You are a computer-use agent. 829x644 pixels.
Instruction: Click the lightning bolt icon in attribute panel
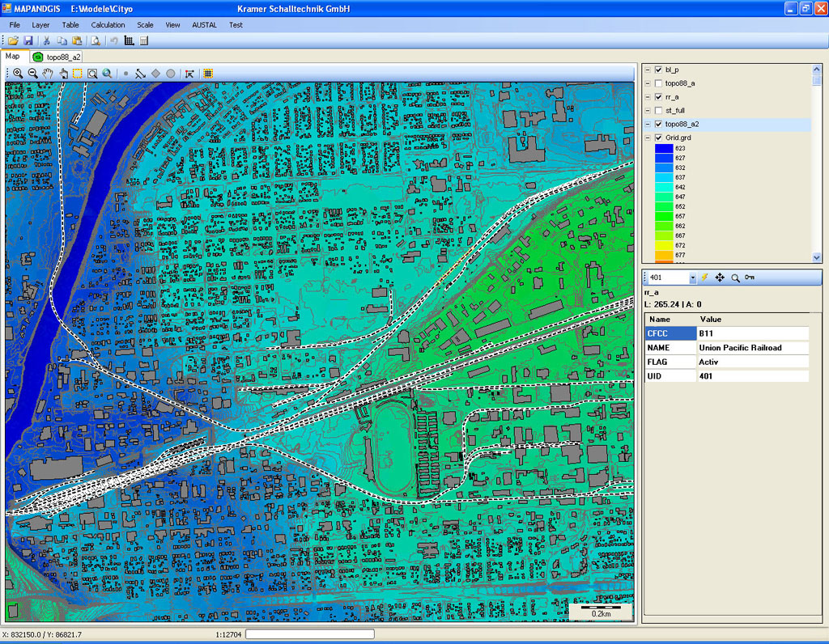click(x=704, y=278)
